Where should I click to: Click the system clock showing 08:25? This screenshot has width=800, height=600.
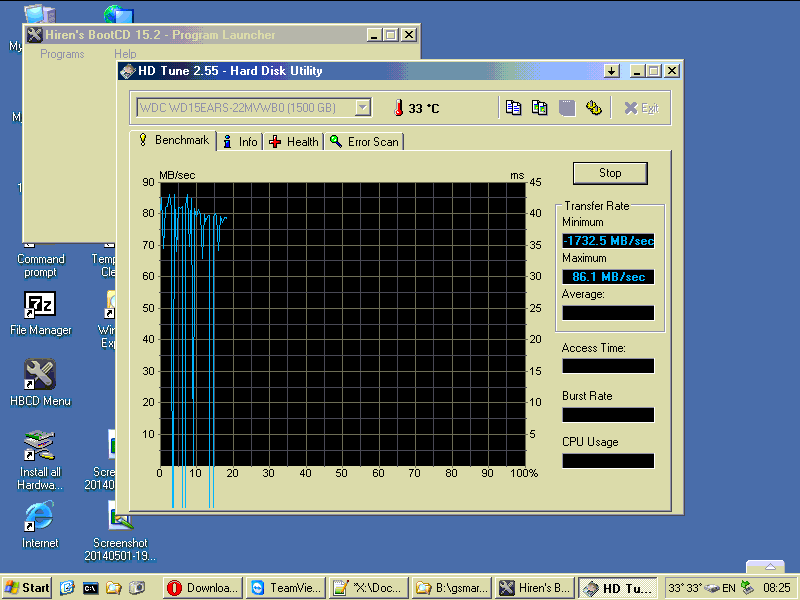click(x=777, y=588)
